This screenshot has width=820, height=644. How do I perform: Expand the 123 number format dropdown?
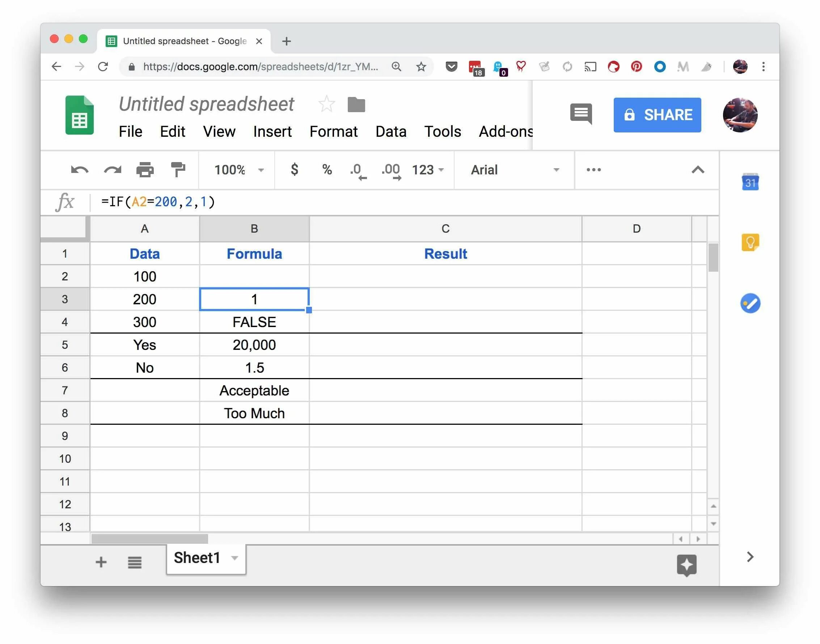click(427, 170)
